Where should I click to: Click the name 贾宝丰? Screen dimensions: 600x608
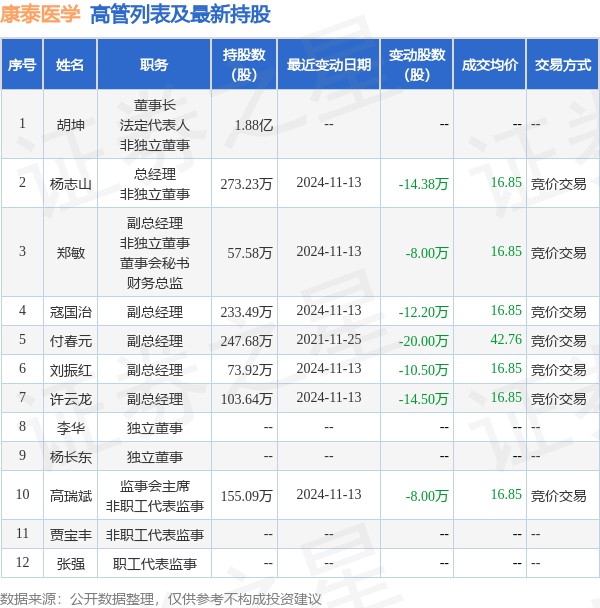tap(70, 535)
